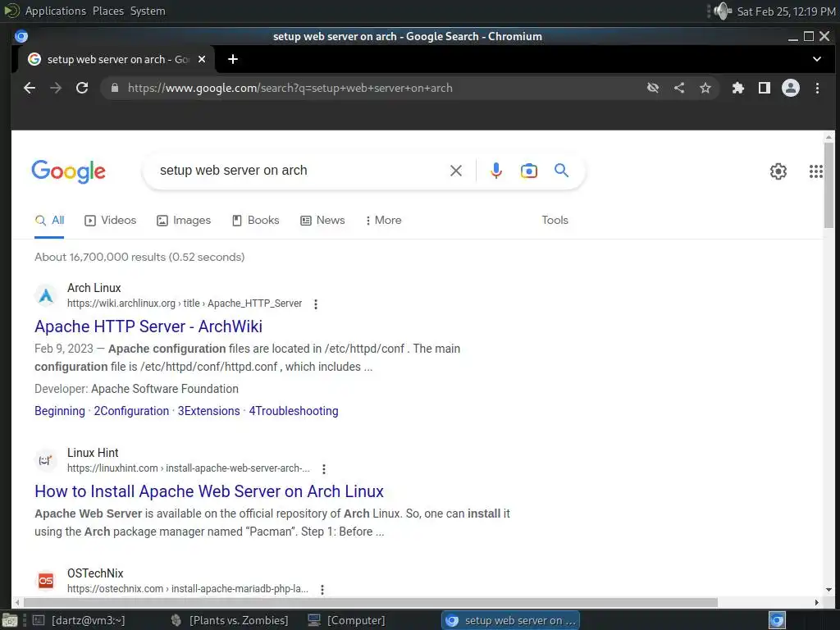
Task: Click the ostechnix.com URL breadcrumb
Action: pyautogui.click(x=188, y=589)
